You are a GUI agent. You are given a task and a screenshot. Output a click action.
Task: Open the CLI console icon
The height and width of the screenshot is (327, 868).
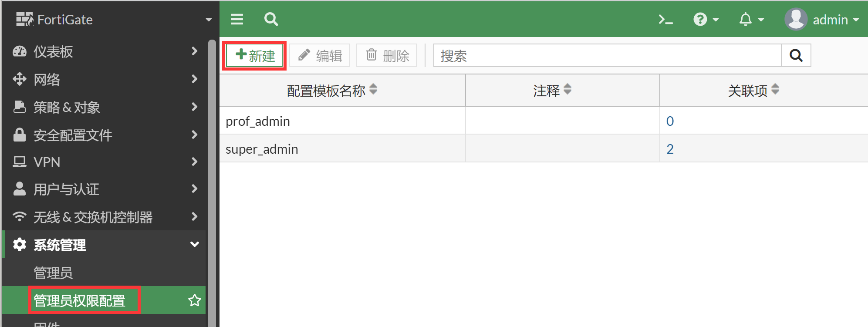pyautogui.click(x=665, y=20)
